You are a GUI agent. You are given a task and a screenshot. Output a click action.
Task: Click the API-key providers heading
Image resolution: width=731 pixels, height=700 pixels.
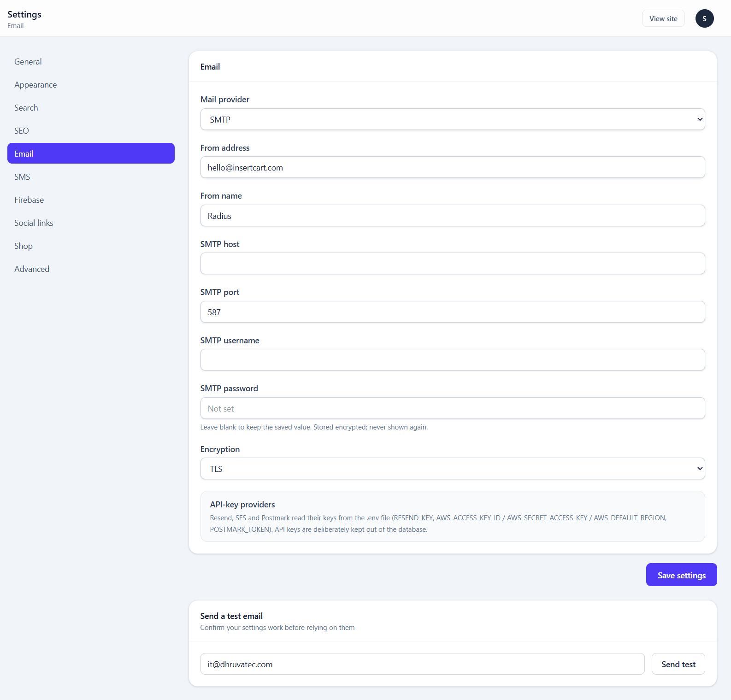tap(242, 505)
